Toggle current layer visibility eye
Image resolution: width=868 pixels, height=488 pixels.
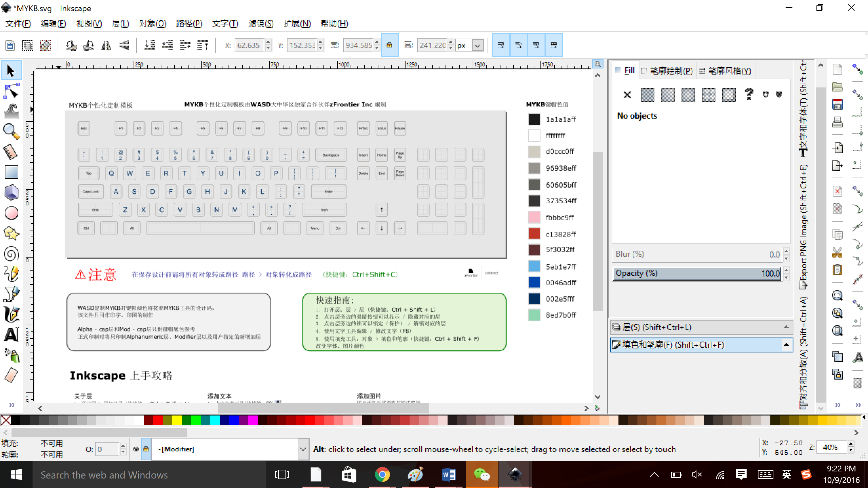[x=136, y=449]
